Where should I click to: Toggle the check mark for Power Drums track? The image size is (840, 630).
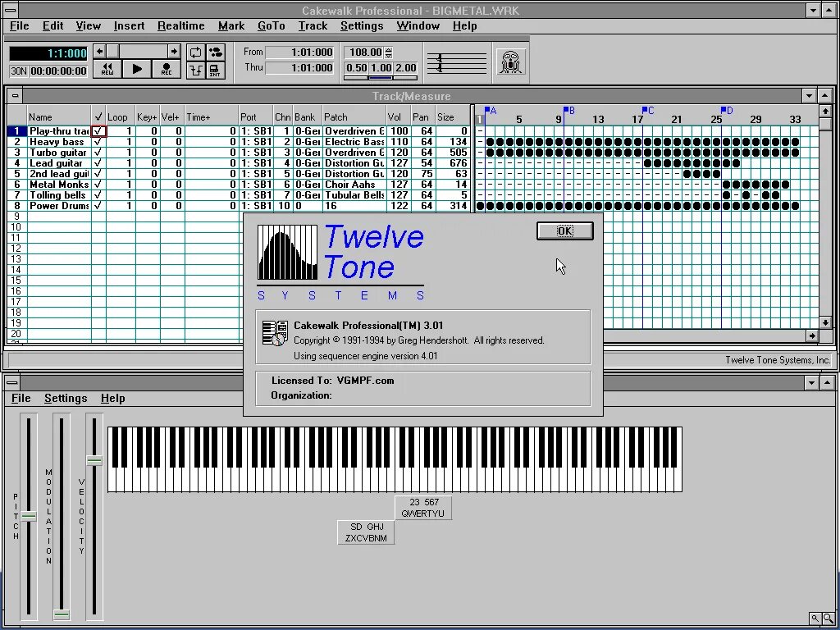click(x=98, y=206)
